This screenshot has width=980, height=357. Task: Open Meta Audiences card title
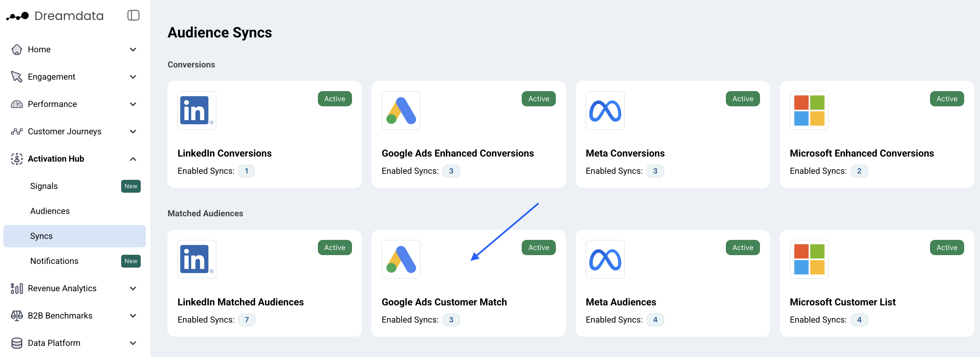click(x=621, y=302)
